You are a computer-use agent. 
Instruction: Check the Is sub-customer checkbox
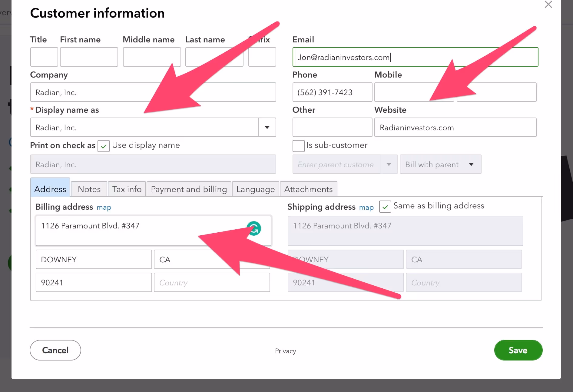pos(298,146)
